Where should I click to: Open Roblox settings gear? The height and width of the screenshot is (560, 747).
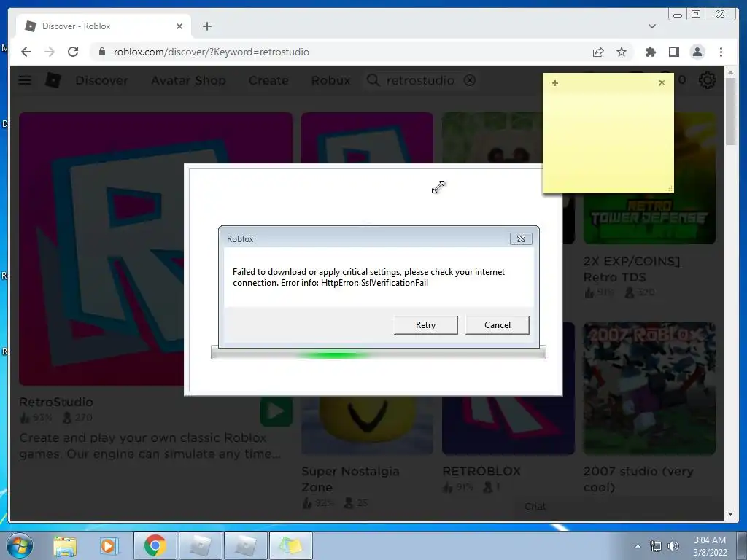(708, 80)
